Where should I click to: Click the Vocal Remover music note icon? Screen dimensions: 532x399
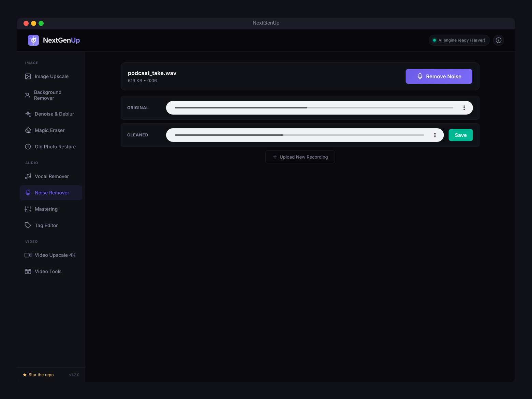click(x=28, y=176)
